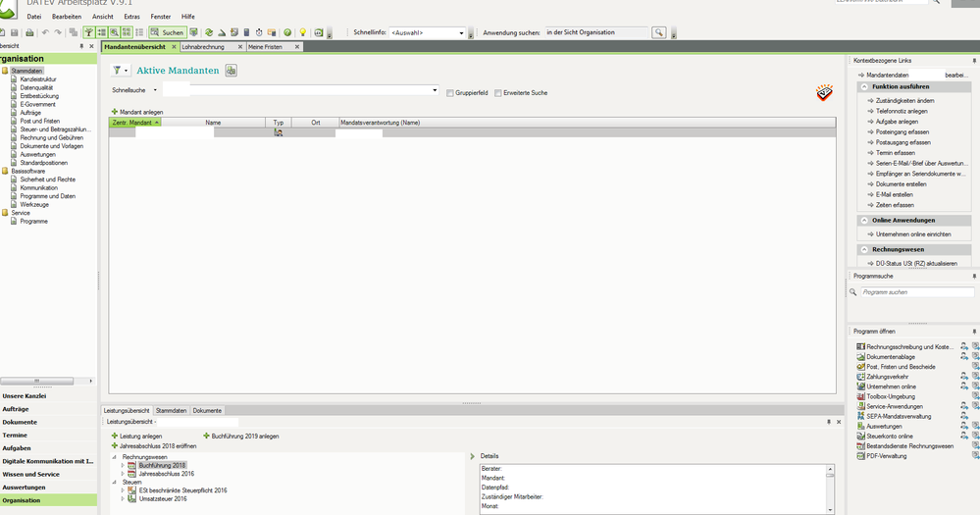
Task: Collapse the Rechnungswesen links section
Action: (864, 249)
